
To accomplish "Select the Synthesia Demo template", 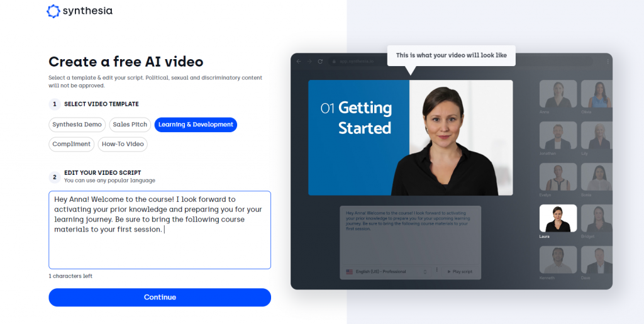I will (x=77, y=125).
